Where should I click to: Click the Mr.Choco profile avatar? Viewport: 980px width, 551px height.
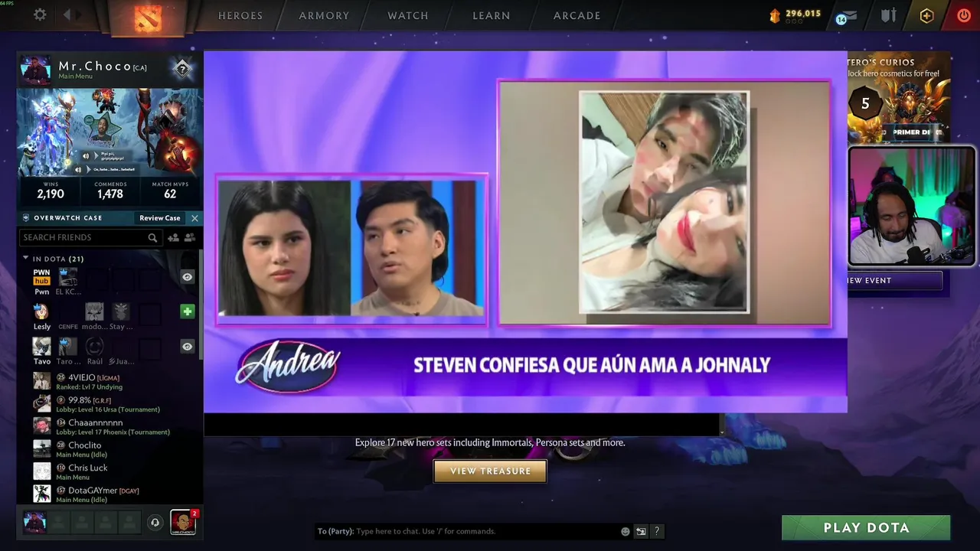(x=35, y=70)
